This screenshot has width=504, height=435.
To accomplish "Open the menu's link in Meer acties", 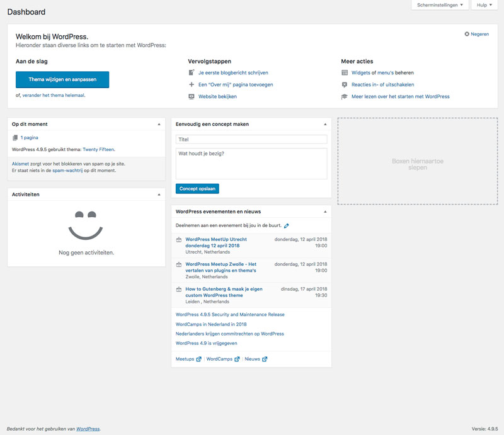I will (x=386, y=72).
